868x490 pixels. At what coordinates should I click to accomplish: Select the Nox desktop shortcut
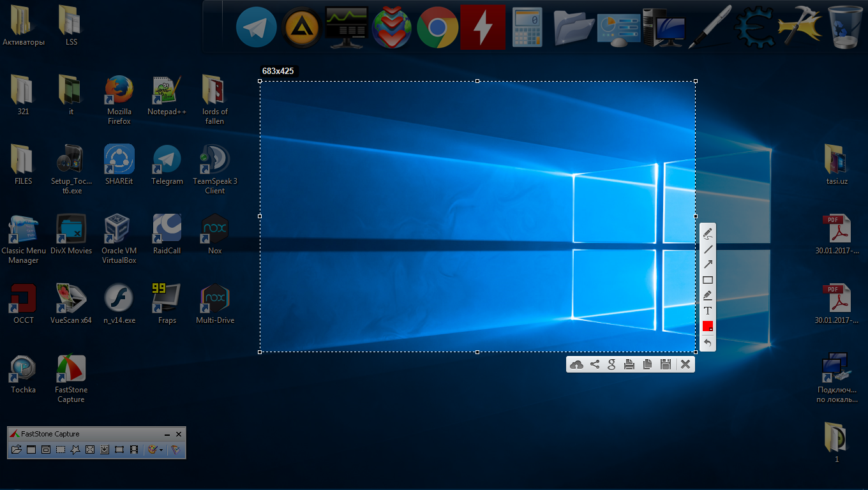click(x=214, y=235)
